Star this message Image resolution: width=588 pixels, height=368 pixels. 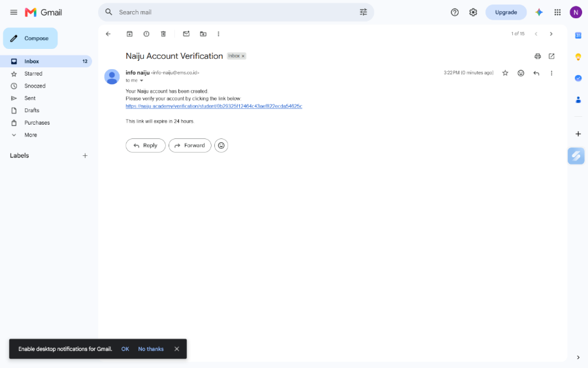[505, 73]
